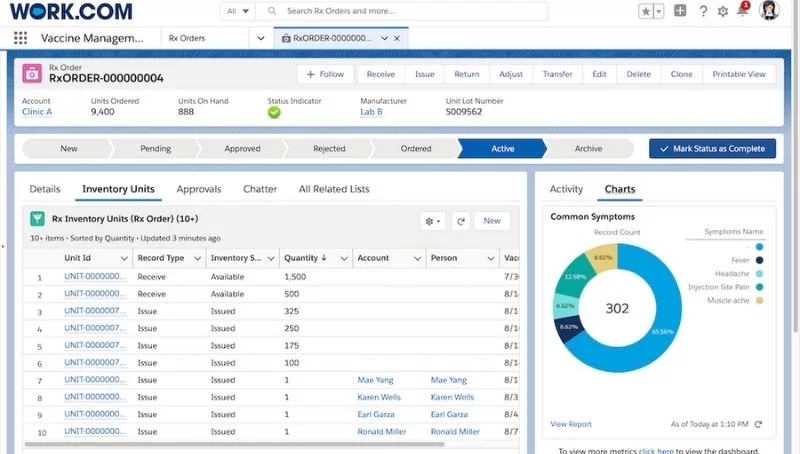Screen dimensions: 800x454
Task: Open the search scope All dropdown
Action: click(238, 11)
